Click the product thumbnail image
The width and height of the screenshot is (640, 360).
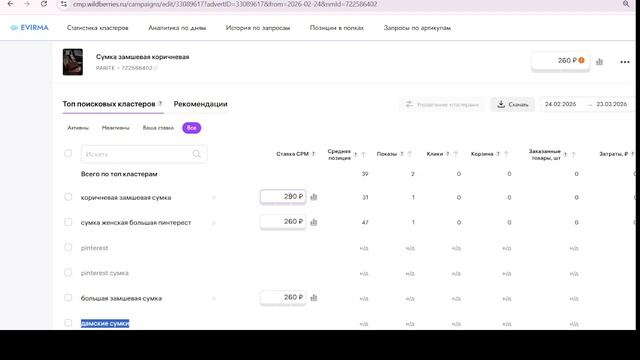click(x=73, y=62)
